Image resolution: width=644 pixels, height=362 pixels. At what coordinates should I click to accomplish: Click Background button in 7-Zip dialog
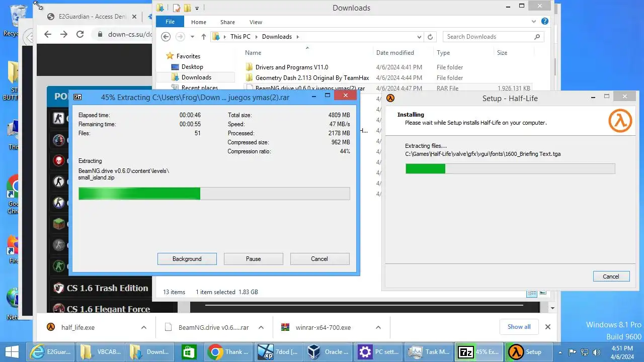click(187, 259)
